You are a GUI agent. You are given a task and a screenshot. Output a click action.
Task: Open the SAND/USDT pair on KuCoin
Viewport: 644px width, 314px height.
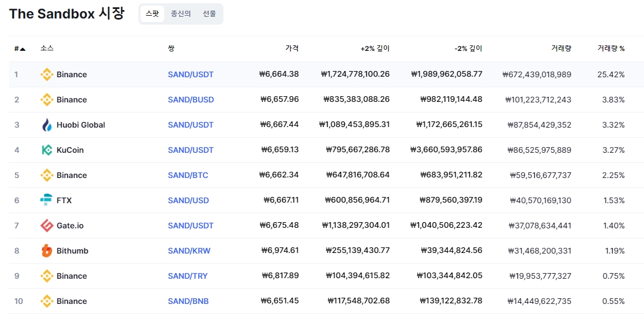coord(190,150)
